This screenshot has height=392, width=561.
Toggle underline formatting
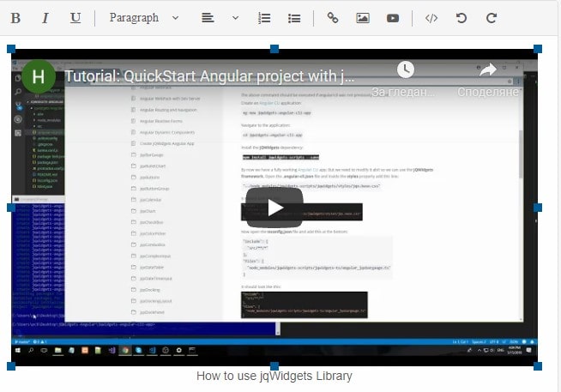[75, 18]
